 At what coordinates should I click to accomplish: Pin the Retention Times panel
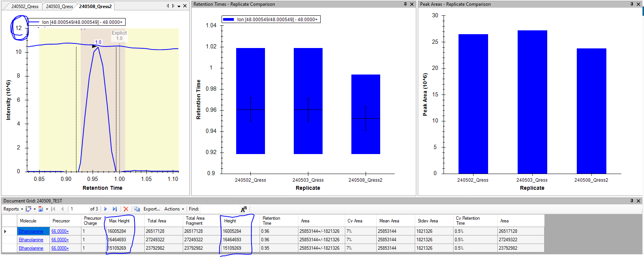pos(405,4)
